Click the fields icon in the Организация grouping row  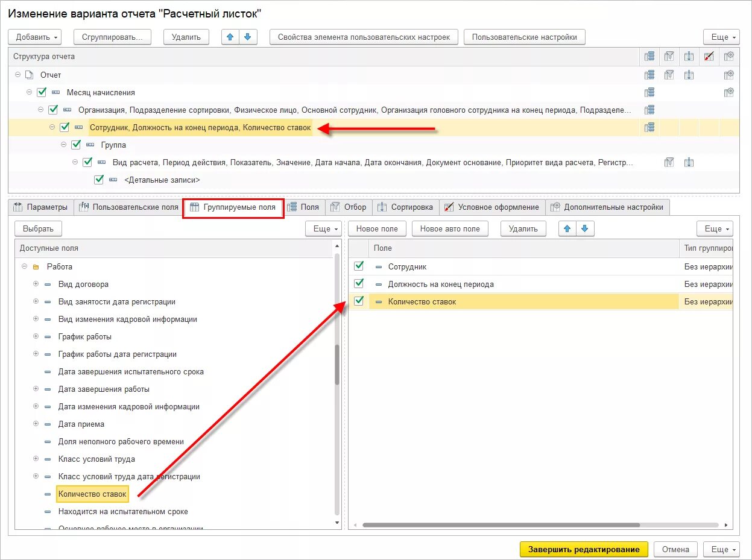click(649, 110)
